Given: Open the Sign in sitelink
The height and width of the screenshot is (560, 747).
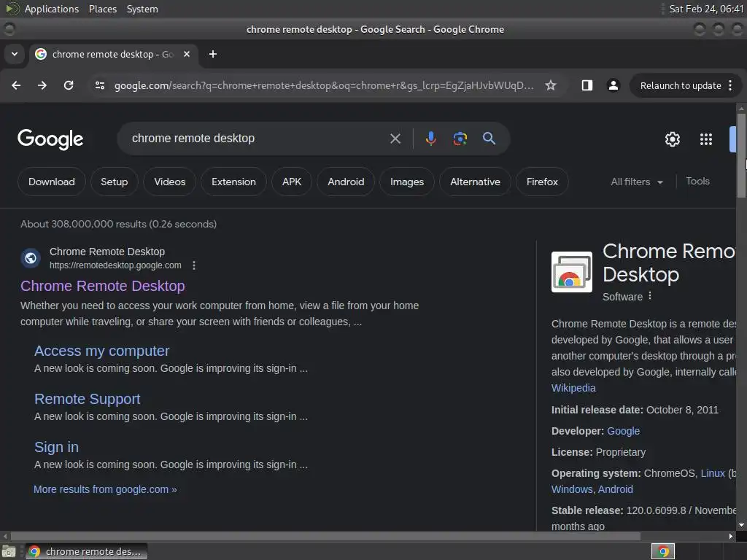Looking at the screenshot, I should coord(56,447).
